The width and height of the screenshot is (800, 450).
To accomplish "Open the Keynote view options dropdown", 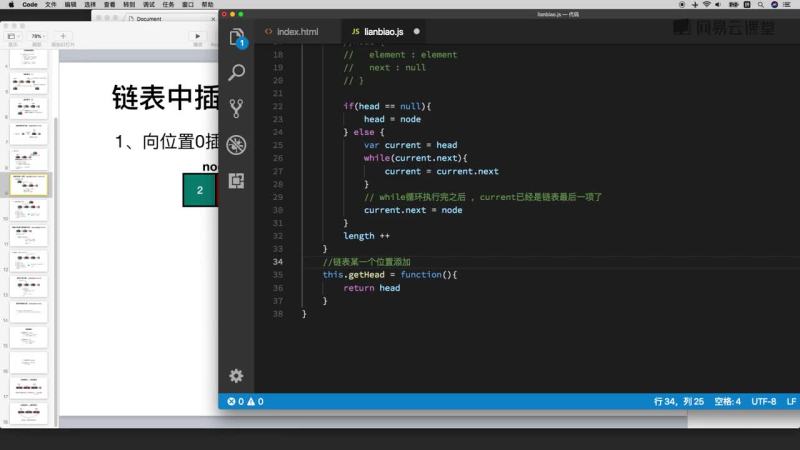I will [13, 37].
